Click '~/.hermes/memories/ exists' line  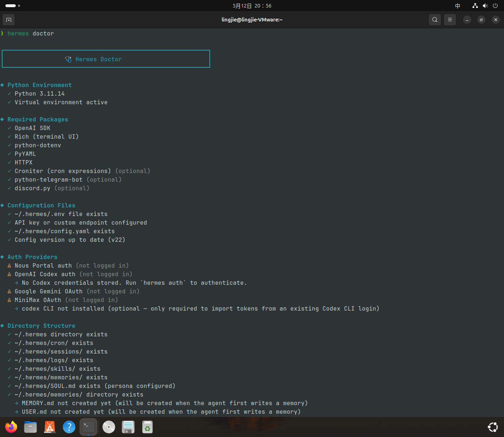click(x=61, y=378)
